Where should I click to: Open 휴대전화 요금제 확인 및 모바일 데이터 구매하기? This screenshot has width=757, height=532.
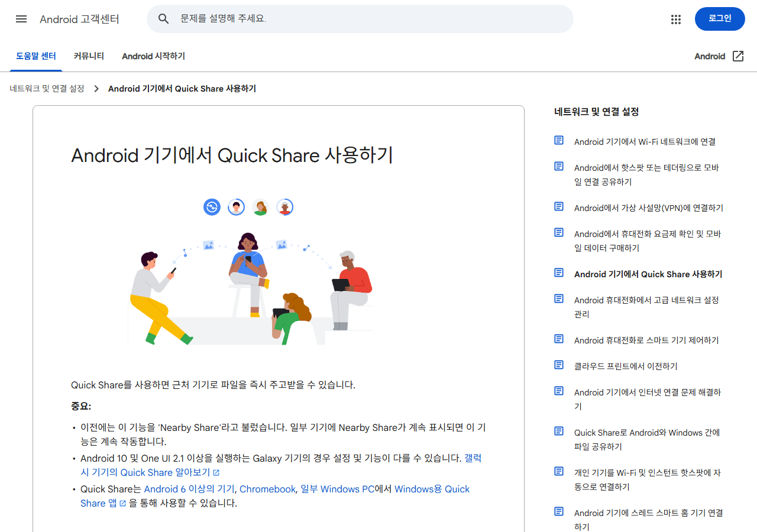click(648, 241)
